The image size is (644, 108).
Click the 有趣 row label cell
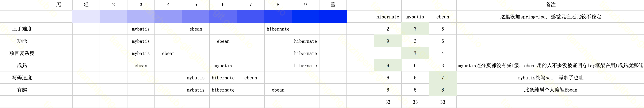pos(22,90)
